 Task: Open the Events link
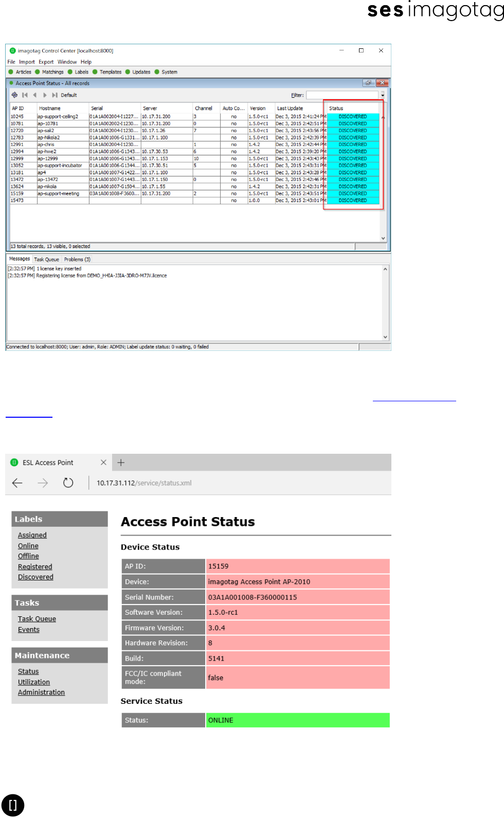(x=29, y=630)
